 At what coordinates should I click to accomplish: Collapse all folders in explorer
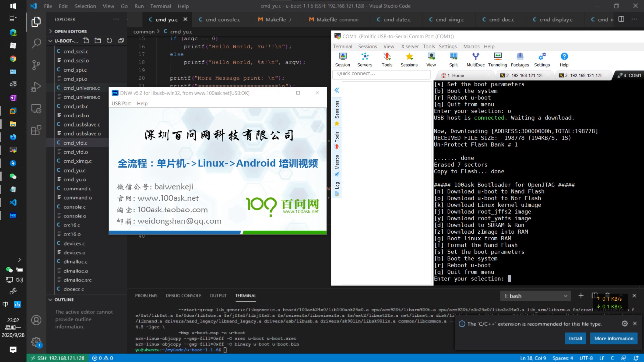[121, 41]
